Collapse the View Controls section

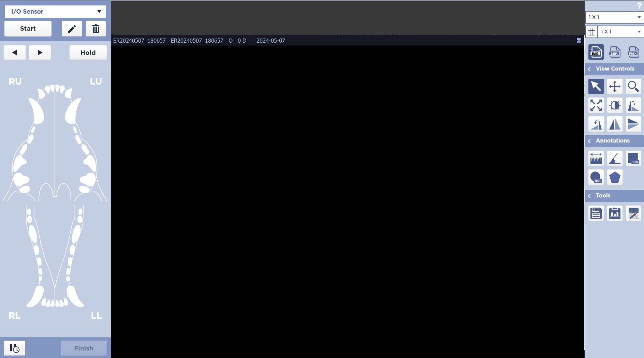coord(589,69)
